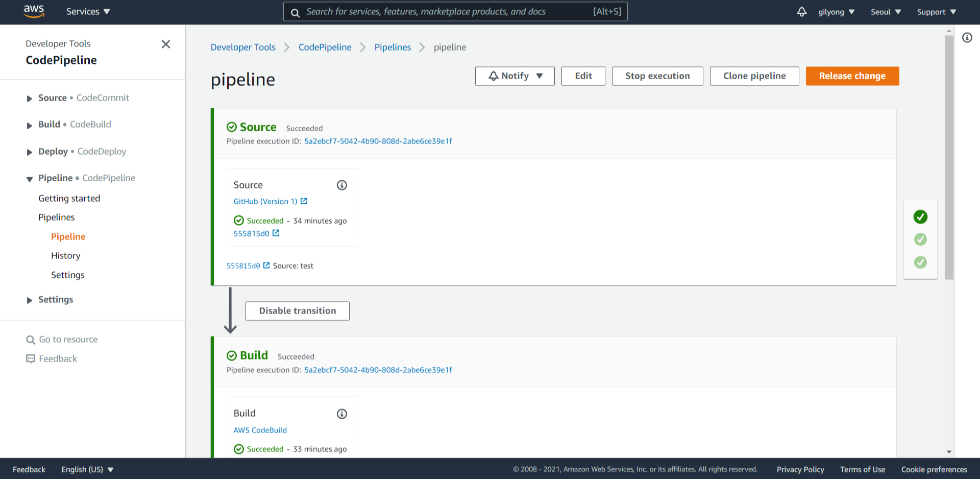This screenshot has width=980, height=479.
Task: Open History in sidebar
Action: (66, 255)
